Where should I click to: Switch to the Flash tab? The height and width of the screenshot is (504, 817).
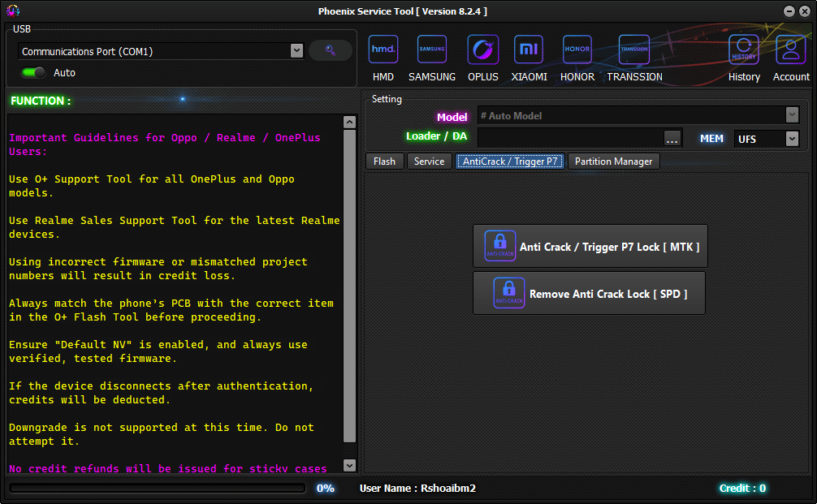tap(384, 162)
